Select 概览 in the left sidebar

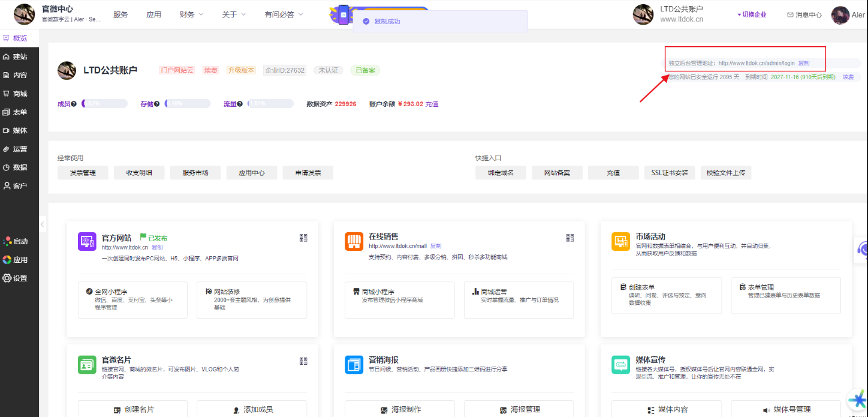tap(16, 38)
